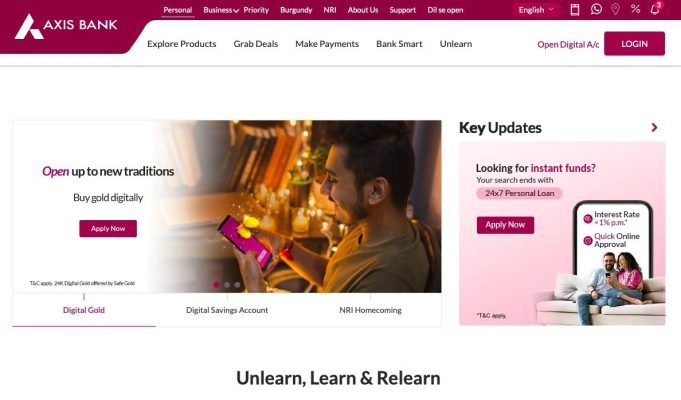
Task: Expand the Business menu dropdown
Action: 221,10
